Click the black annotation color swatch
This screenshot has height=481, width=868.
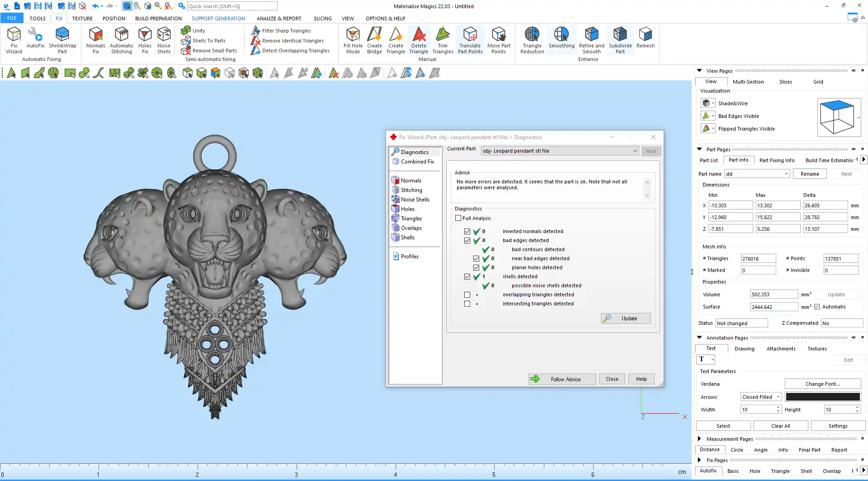tap(822, 397)
